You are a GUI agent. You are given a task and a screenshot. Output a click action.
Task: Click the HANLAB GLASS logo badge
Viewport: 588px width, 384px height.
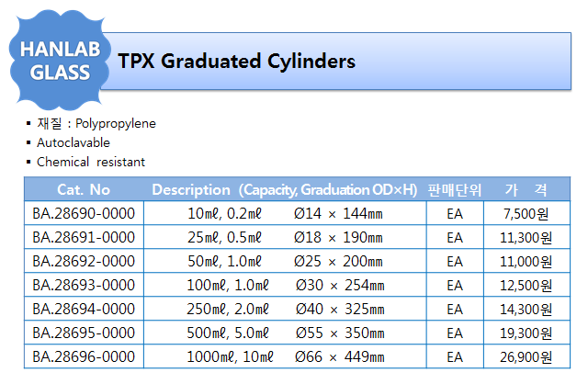pyautogui.click(x=60, y=61)
